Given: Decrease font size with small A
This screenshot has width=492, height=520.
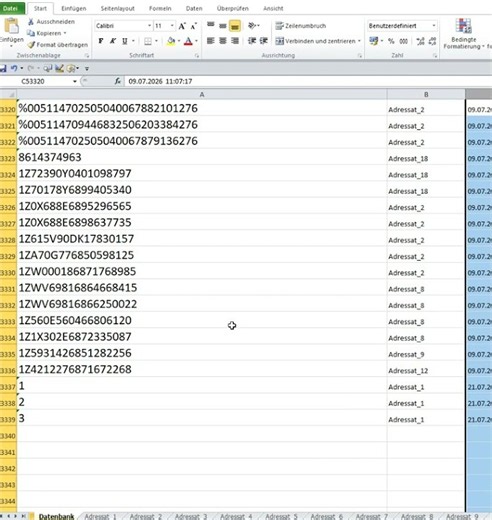Looking at the screenshot, I should pos(194,26).
